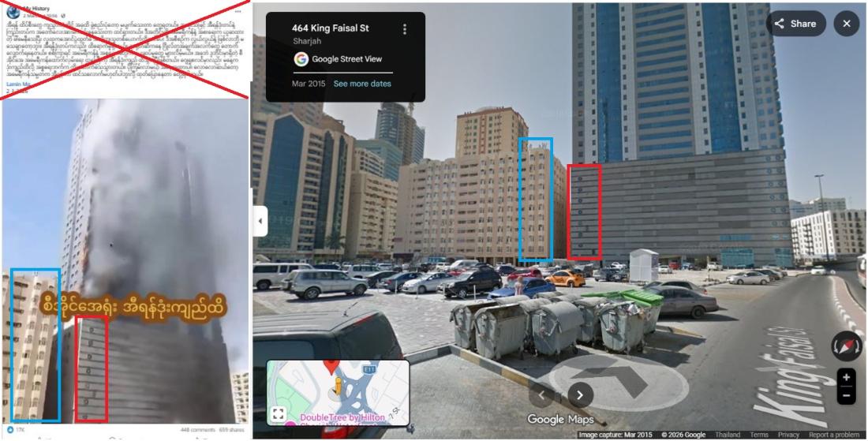Open the Privacy link
This screenshot has width=868, height=441.
788,435
